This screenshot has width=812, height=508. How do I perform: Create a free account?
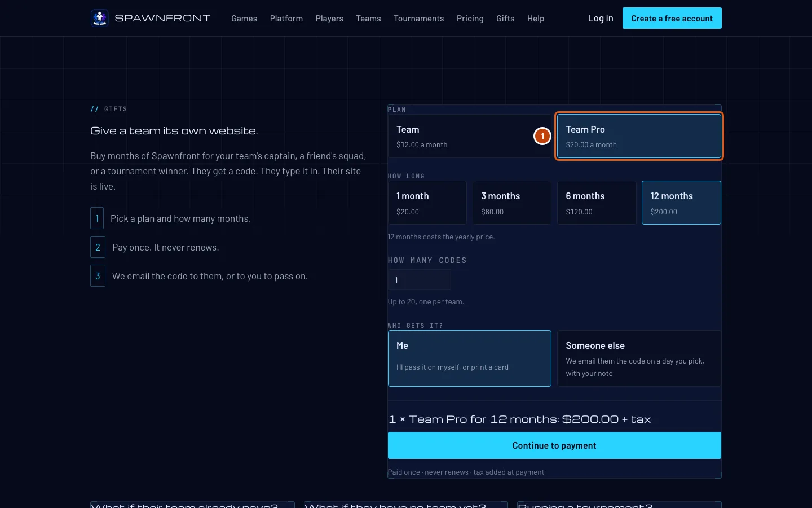[x=672, y=18]
